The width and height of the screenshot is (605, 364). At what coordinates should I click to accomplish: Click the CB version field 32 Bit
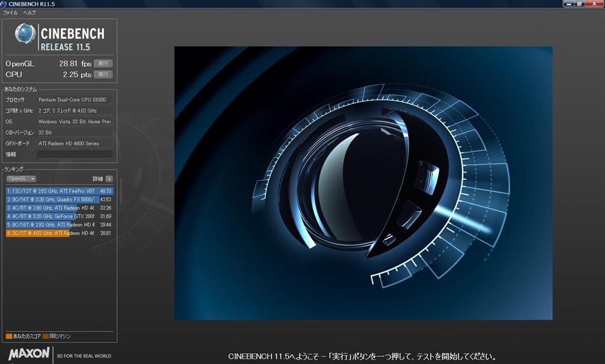(74, 132)
